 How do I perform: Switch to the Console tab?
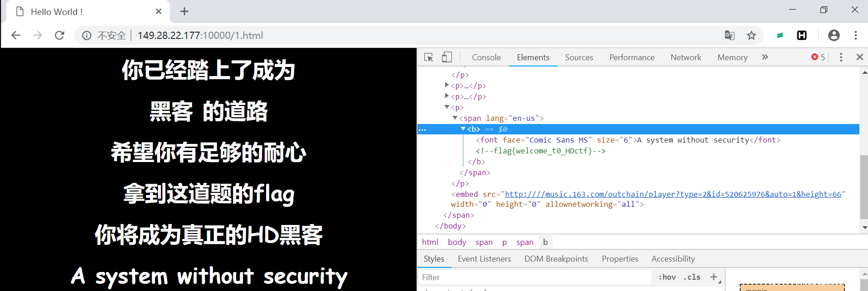click(x=486, y=57)
